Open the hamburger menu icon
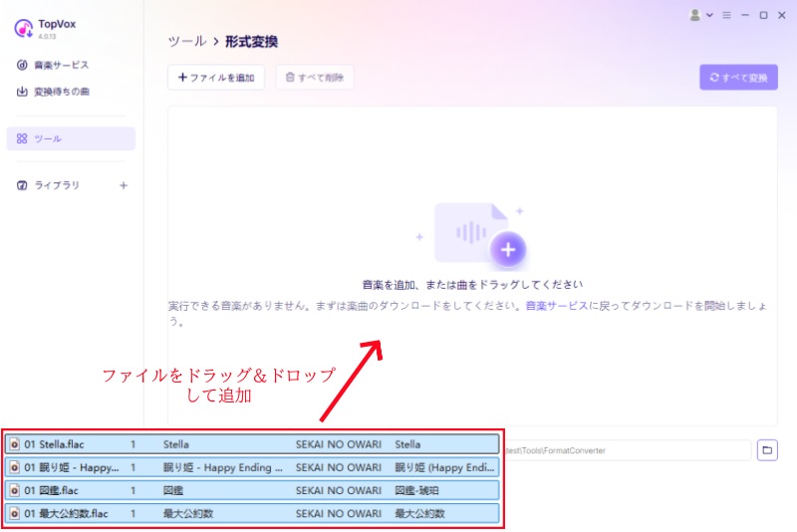 727,15
